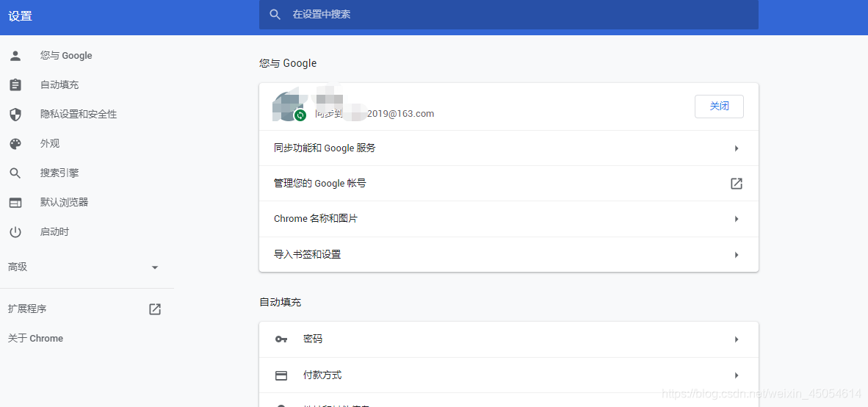Screen dimensions: 868x407
Task: Click the arrow in the 密码 row
Action: tap(737, 339)
